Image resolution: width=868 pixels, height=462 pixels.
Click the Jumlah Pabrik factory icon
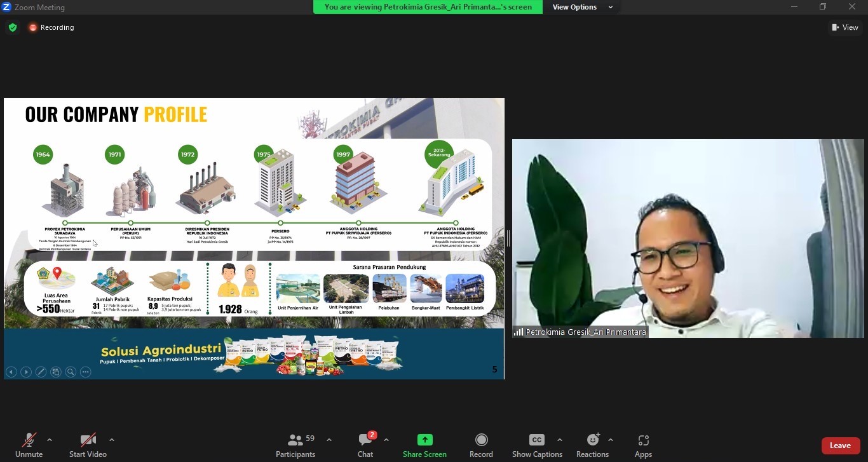coord(112,281)
